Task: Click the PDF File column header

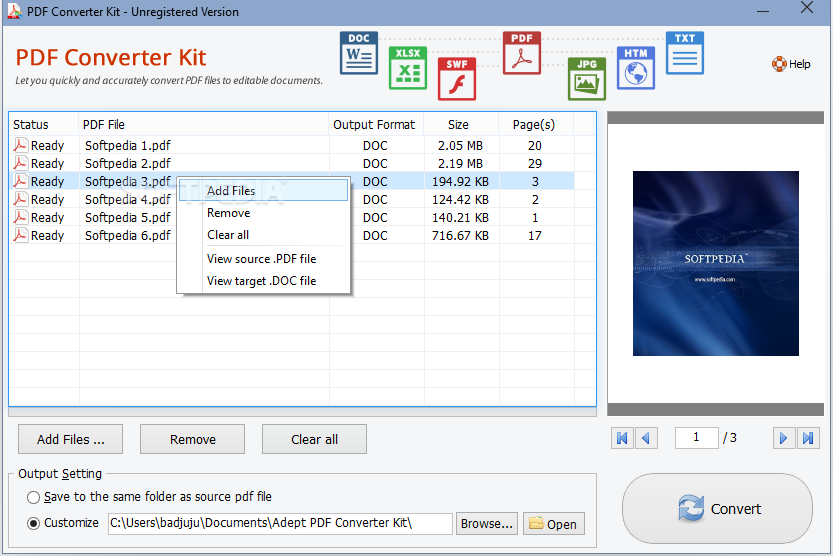Action: 203,124
